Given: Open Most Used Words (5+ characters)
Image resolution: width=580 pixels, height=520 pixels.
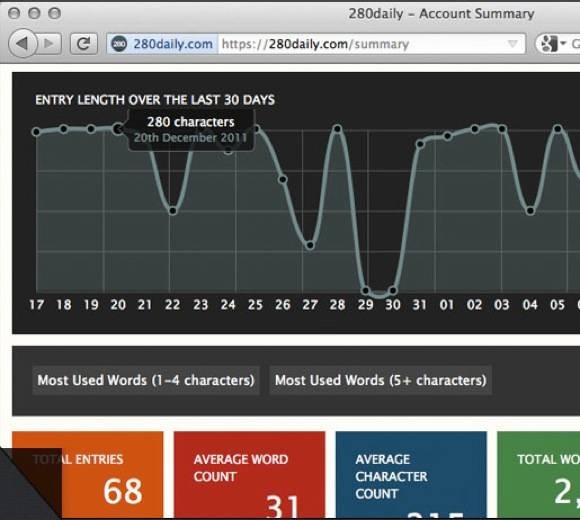Looking at the screenshot, I should pos(381,380).
